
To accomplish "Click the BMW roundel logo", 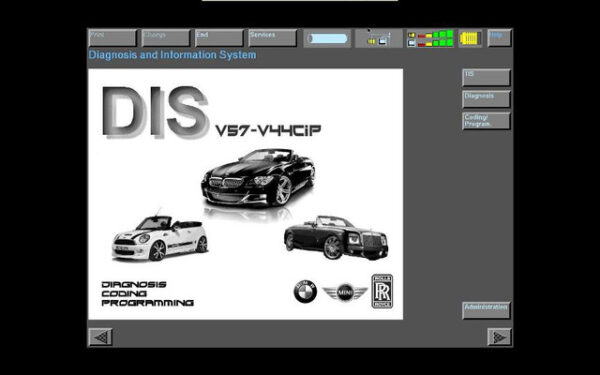I will click(305, 292).
